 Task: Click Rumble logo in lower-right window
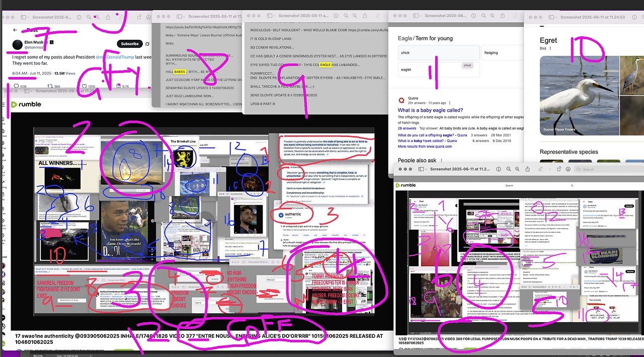(406, 185)
